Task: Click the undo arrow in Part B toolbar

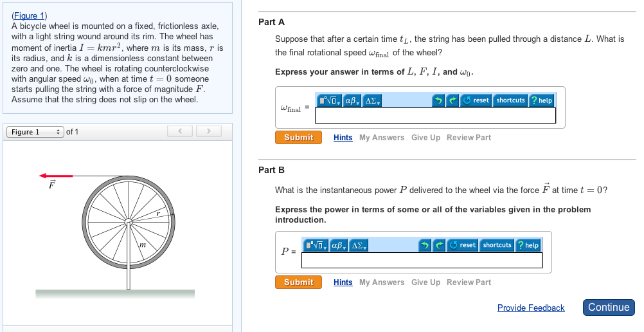Action: tap(425, 245)
